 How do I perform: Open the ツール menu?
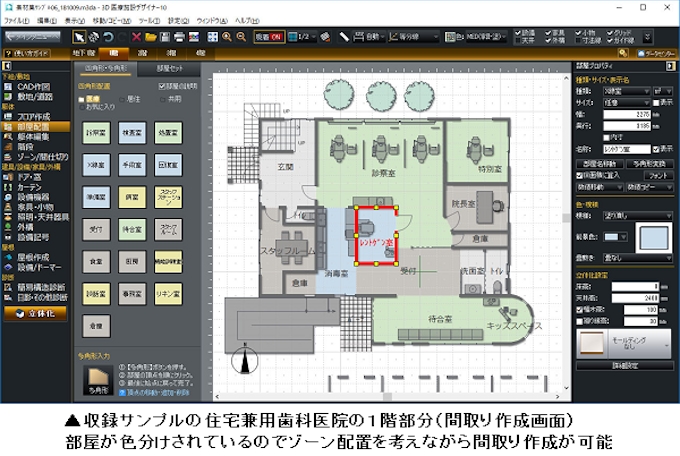click(x=149, y=20)
